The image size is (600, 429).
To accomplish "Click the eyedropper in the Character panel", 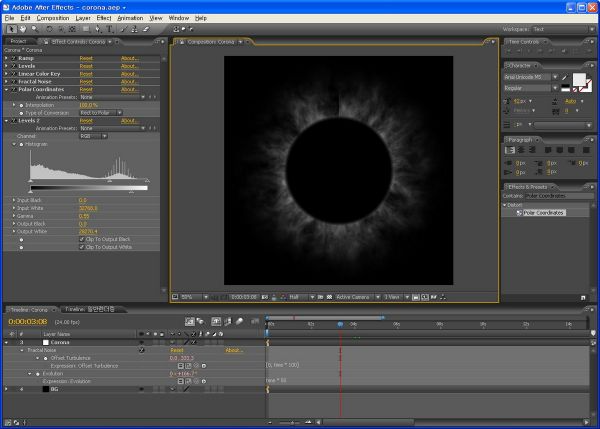I will (564, 77).
